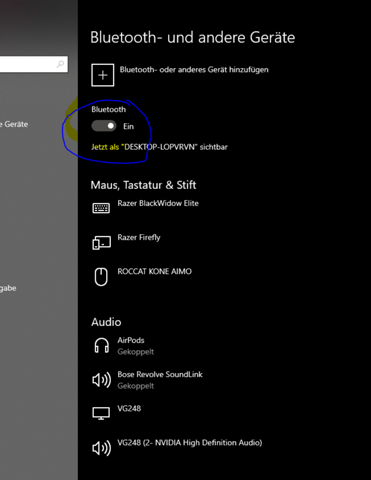Click 'Bluetooth- oder anderes Gerät hinzufügen' label
The image size is (371, 480).
click(194, 70)
